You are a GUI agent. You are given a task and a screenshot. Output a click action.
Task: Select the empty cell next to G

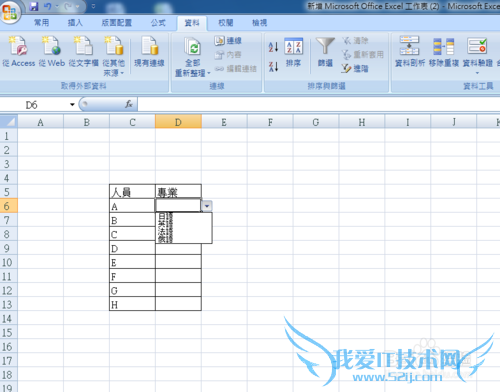click(x=178, y=290)
